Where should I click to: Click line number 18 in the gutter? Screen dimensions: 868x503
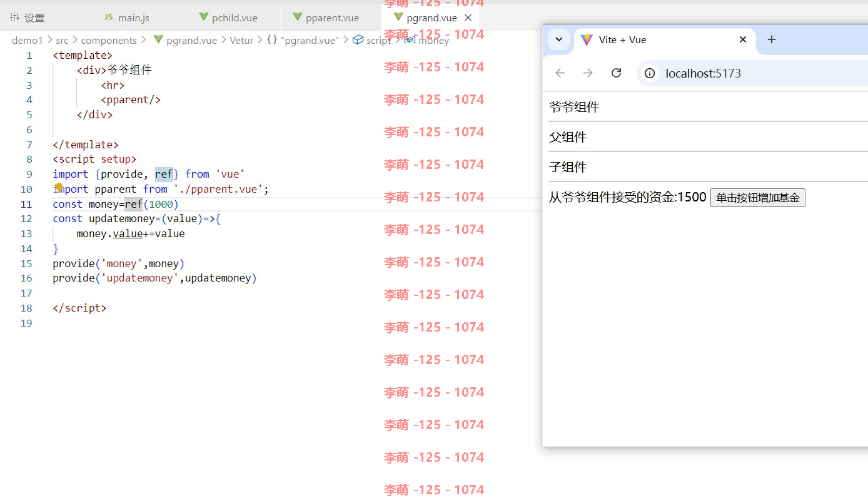(26, 308)
